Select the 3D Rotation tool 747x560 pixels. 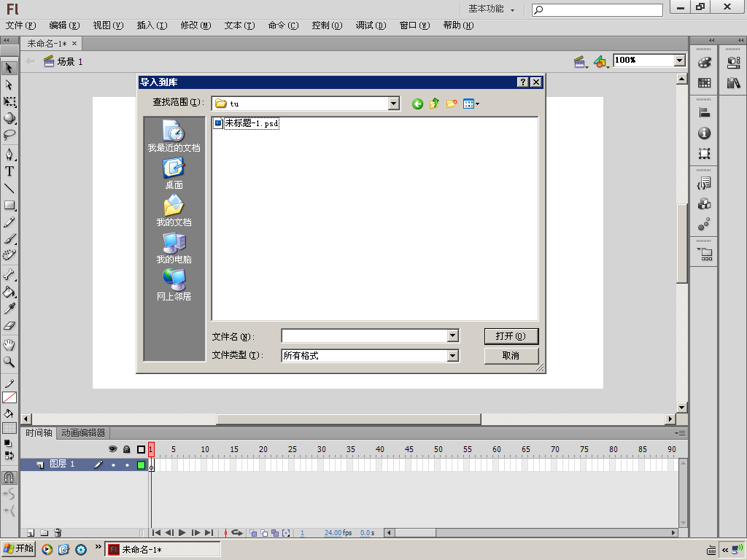click(x=9, y=118)
